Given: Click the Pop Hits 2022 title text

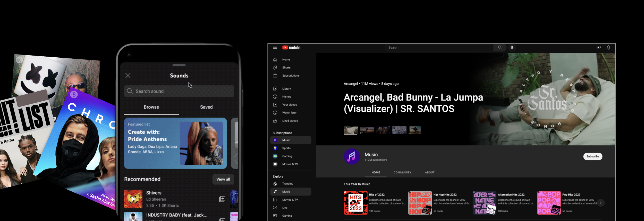Looking at the screenshot, I should pyautogui.click(x=571, y=195).
